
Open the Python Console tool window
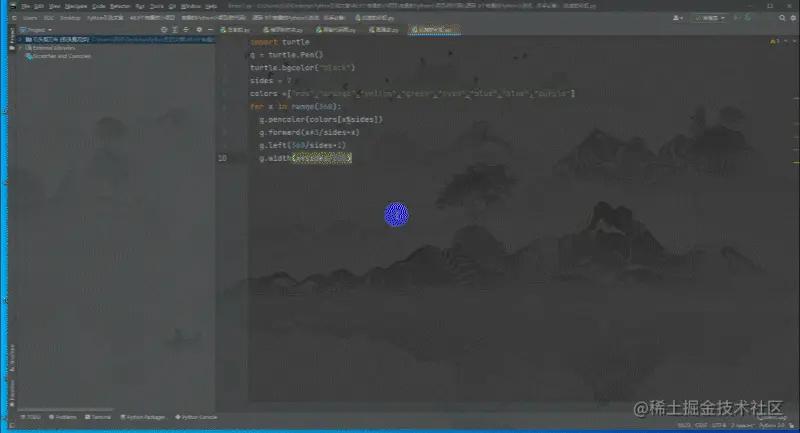point(196,417)
